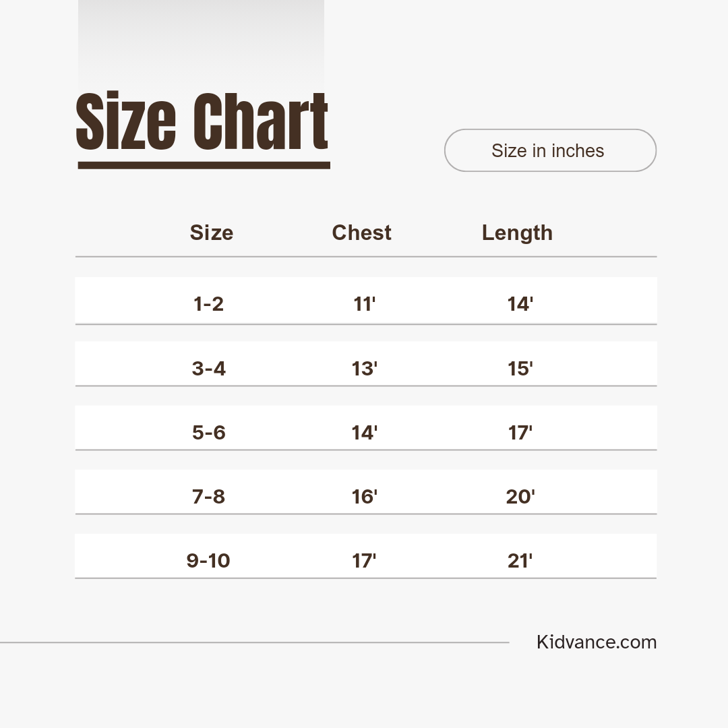
Task: Select the Size column header
Action: [x=212, y=233]
